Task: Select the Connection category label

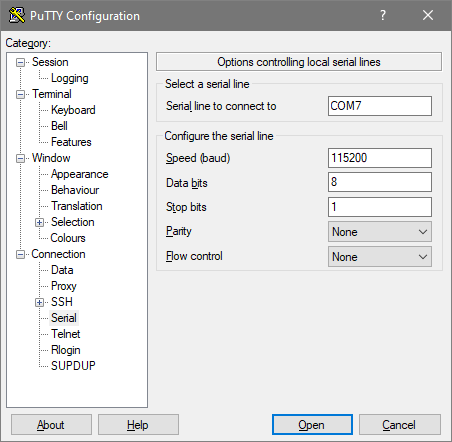Action: tap(58, 254)
